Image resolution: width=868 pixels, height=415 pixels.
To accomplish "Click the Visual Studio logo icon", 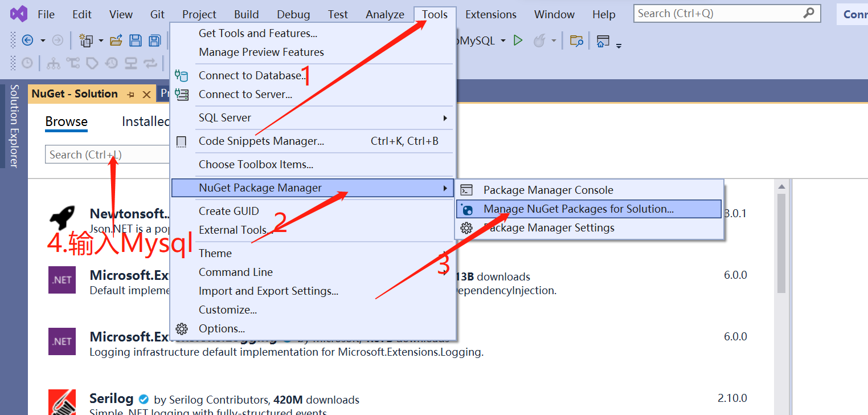I will 19,14.
